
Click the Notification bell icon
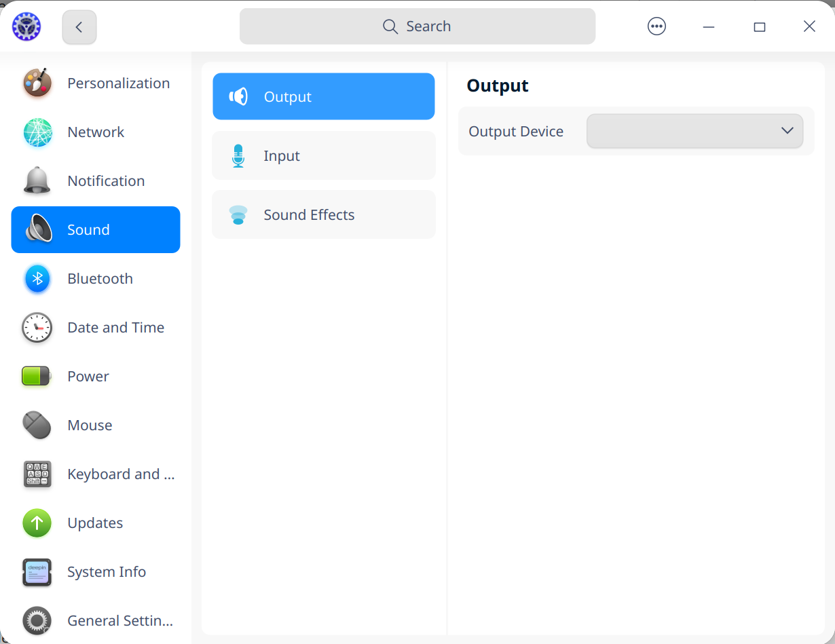[37, 181]
